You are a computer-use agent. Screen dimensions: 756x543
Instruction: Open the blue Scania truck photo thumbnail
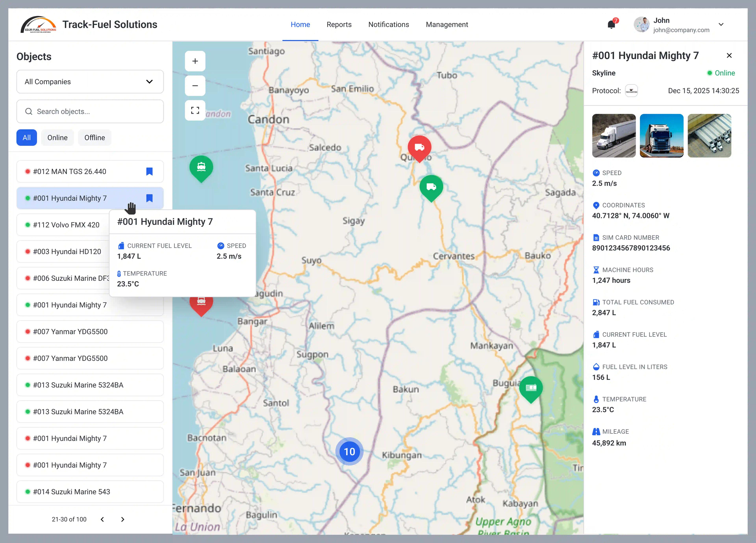661,136
